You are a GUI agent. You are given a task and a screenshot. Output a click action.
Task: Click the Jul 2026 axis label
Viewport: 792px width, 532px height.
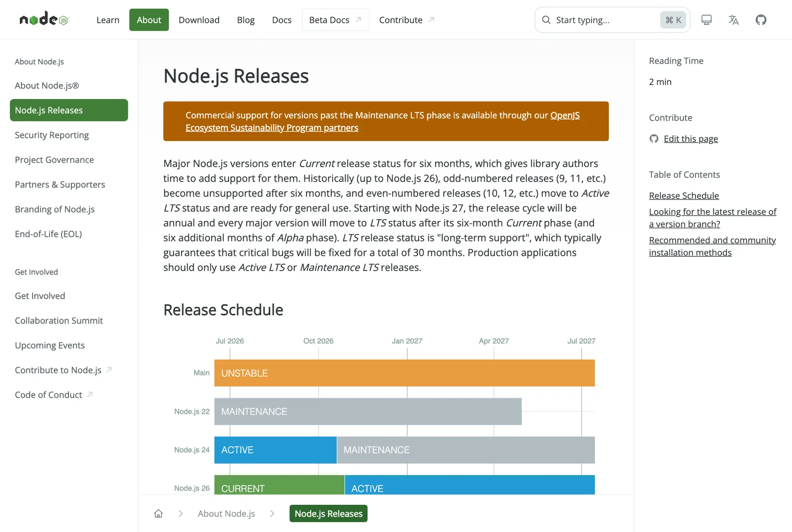pyautogui.click(x=230, y=341)
